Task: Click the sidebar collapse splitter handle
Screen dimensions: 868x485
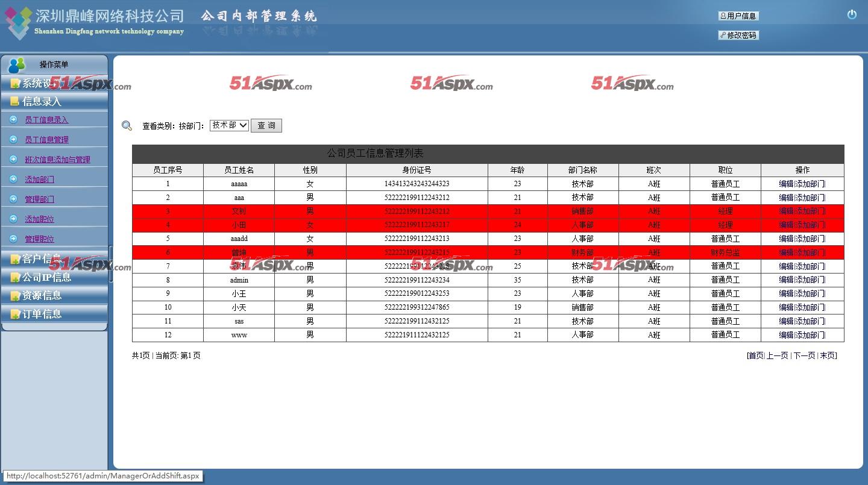Action: point(110,264)
